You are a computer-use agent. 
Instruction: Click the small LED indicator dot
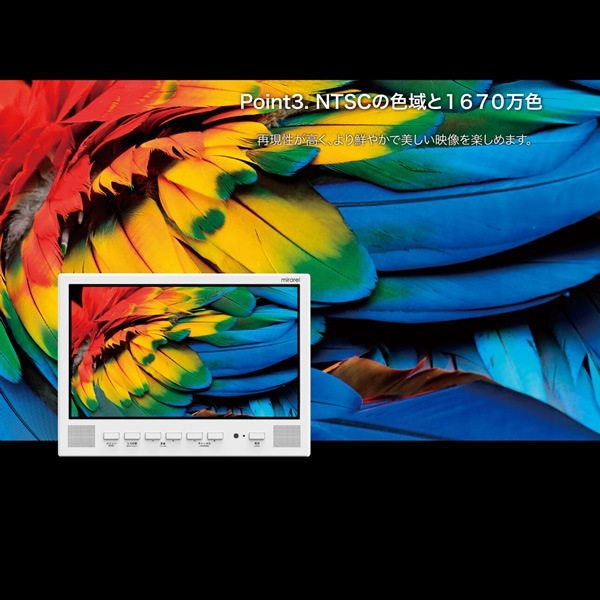coord(243,437)
